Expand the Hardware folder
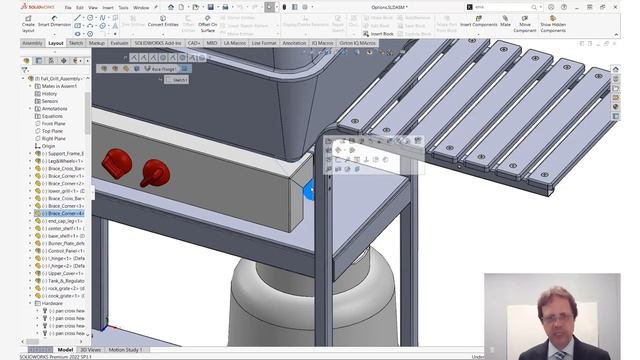The height and width of the screenshot is (360, 640). pyautogui.click(x=30, y=303)
